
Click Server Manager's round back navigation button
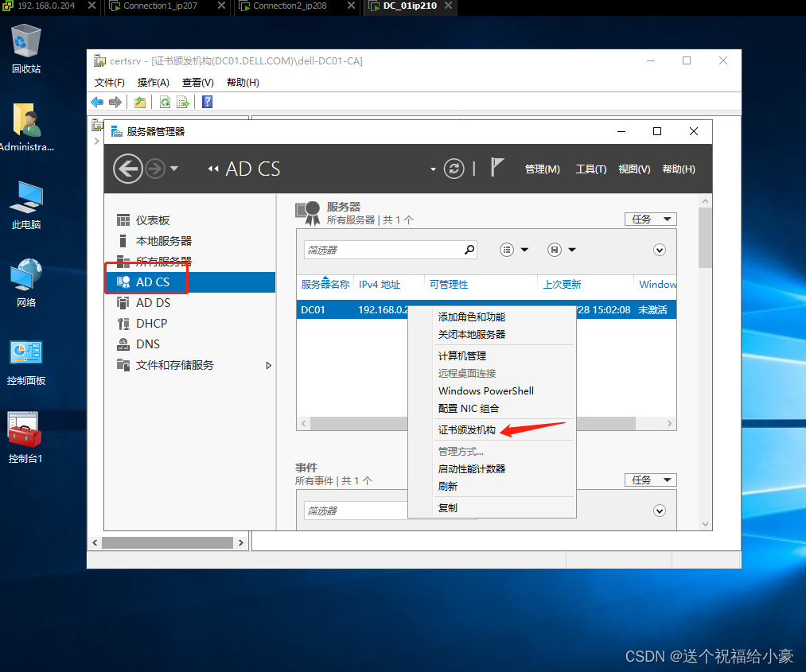pyautogui.click(x=127, y=169)
